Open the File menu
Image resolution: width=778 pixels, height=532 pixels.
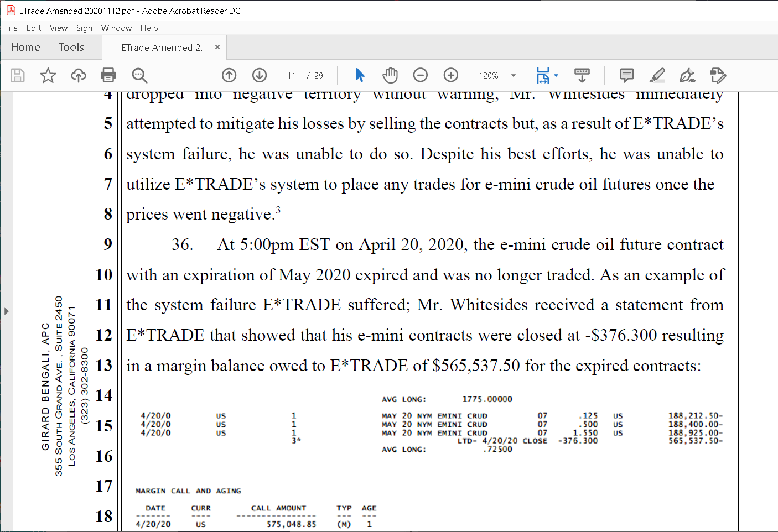click(11, 28)
